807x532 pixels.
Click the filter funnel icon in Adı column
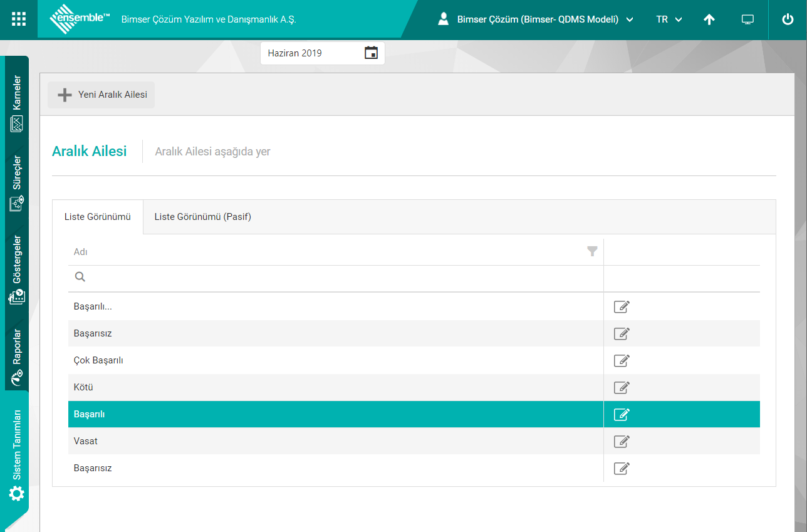[x=592, y=252]
